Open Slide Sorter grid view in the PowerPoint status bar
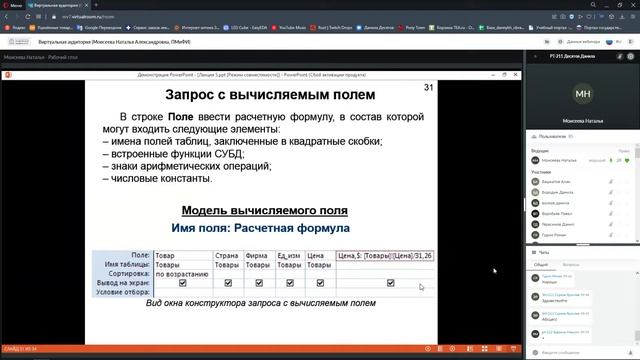Viewport: 640px width, 360px height. pos(484,349)
